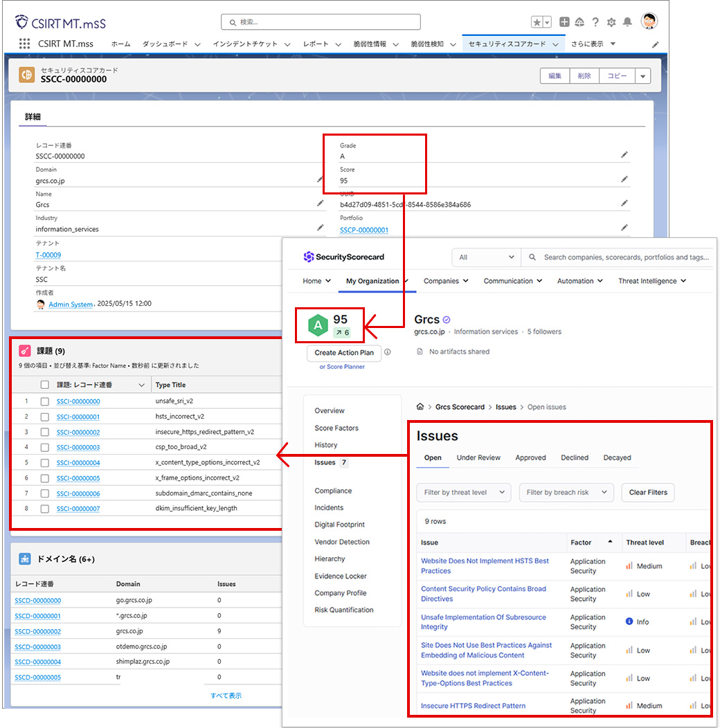Check the SSCI-00000007 row checkbox
The height and width of the screenshot is (728, 720).
(x=44, y=509)
